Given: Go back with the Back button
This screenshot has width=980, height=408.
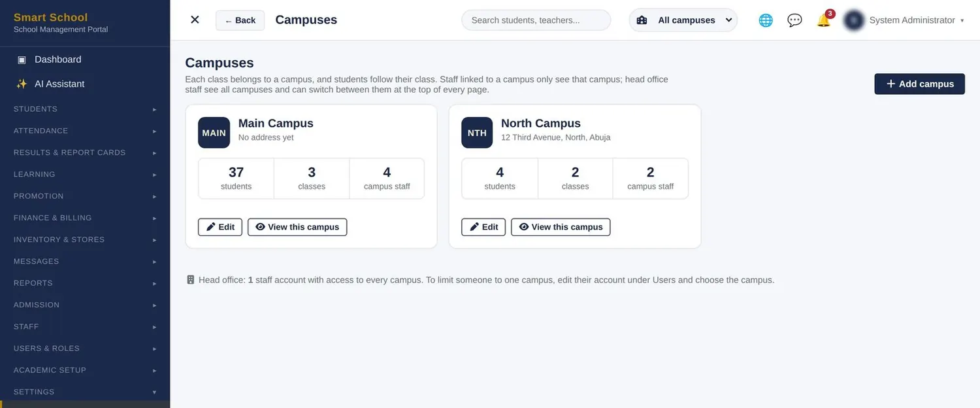Looking at the screenshot, I should point(240,20).
